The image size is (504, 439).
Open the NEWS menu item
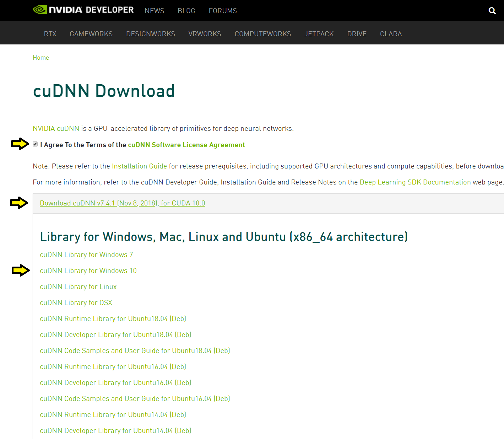[x=155, y=11]
